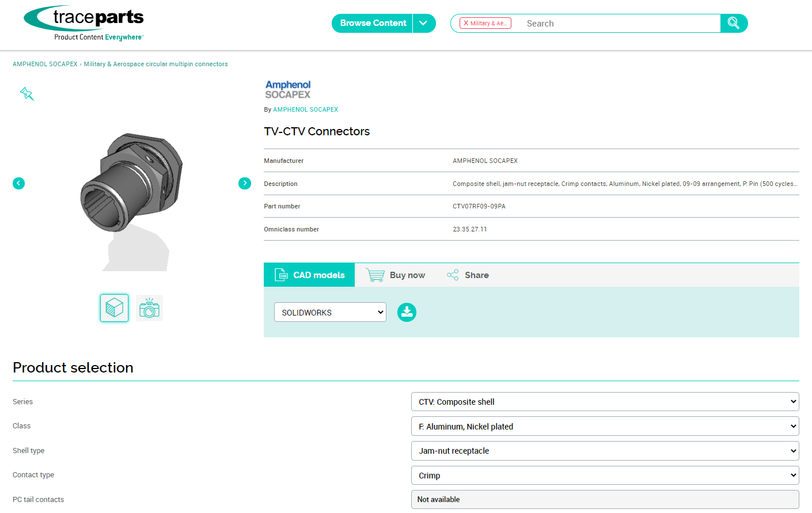812x513 pixels.
Task: Open the Series dropdown
Action: 605,402
